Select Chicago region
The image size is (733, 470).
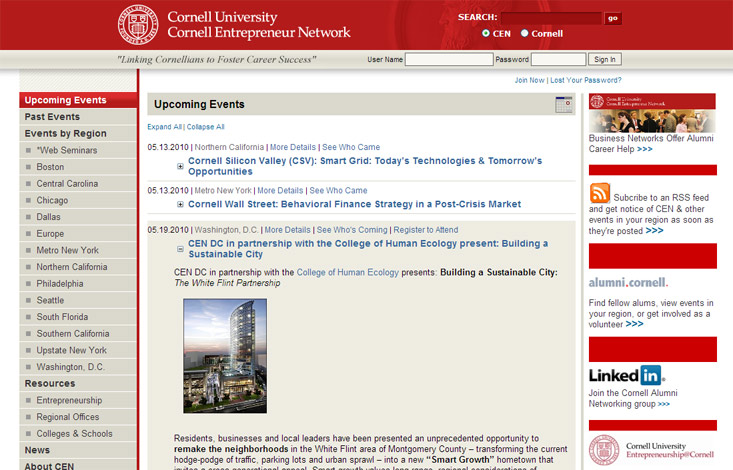[x=78, y=200]
